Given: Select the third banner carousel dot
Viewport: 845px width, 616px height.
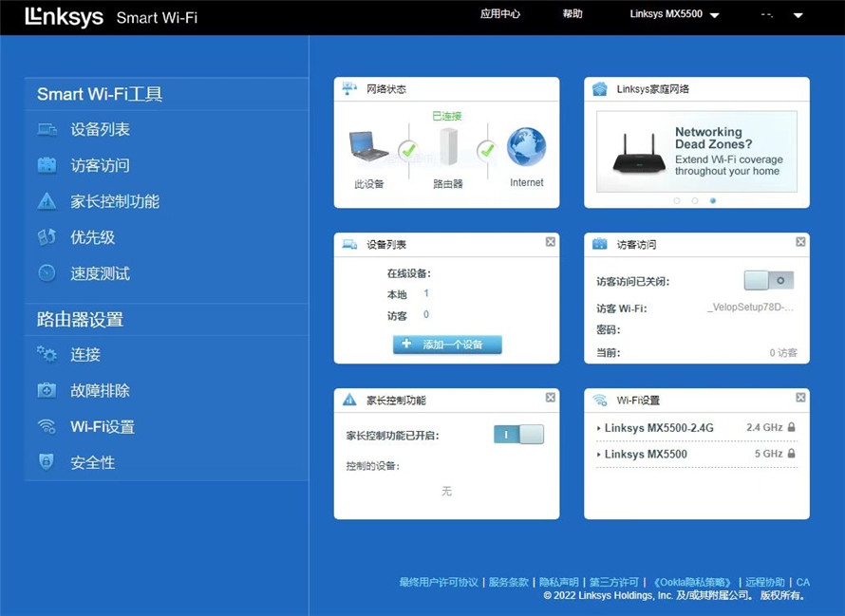Looking at the screenshot, I should tap(713, 200).
